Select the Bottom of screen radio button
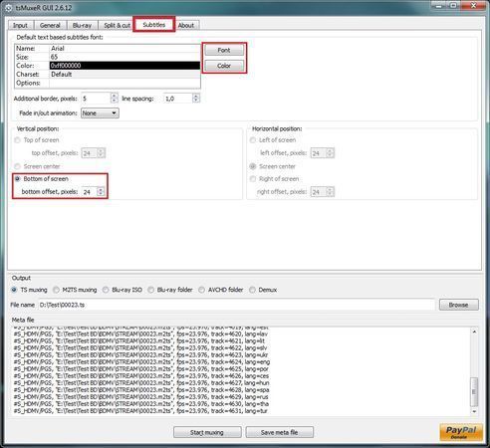Image resolution: width=490 pixels, height=448 pixels. (x=18, y=179)
